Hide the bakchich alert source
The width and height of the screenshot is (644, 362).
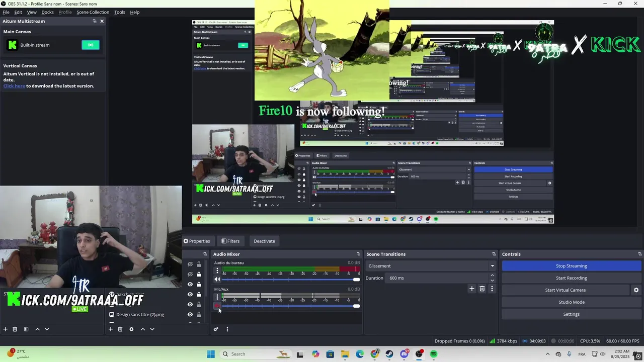(190, 294)
